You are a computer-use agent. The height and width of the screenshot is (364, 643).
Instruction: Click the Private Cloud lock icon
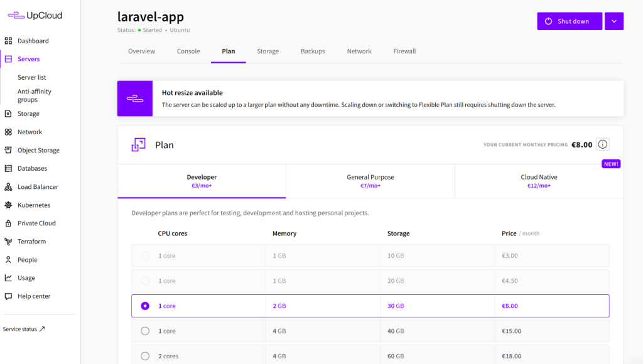coord(8,223)
